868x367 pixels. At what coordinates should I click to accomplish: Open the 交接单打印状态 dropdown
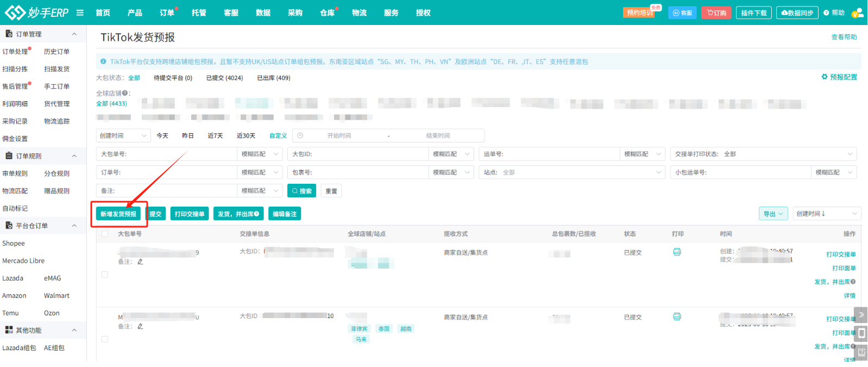pos(764,154)
